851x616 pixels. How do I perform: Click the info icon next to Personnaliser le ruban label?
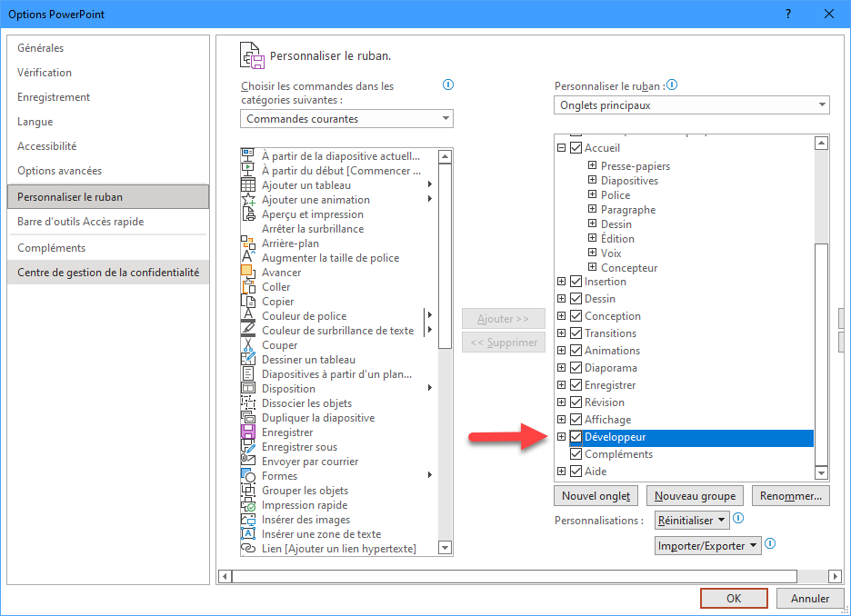tap(672, 85)
